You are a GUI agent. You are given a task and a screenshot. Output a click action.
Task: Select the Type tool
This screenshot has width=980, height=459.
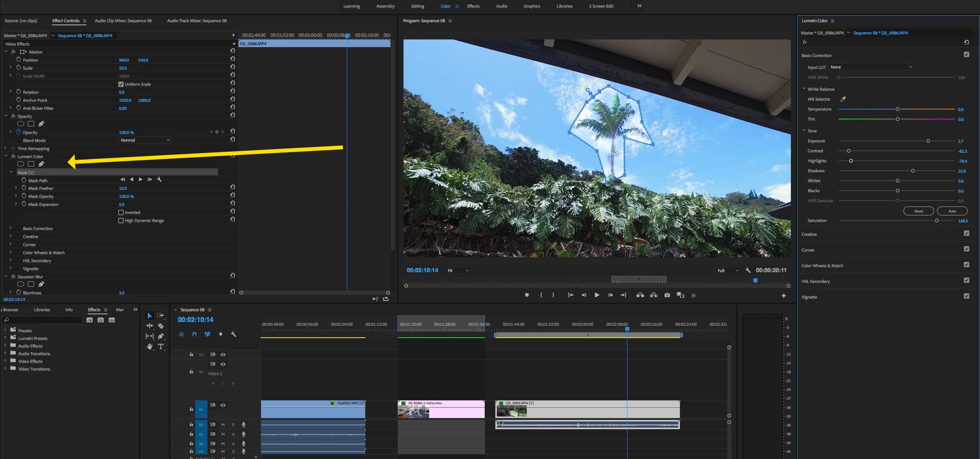tap(161, 346)
